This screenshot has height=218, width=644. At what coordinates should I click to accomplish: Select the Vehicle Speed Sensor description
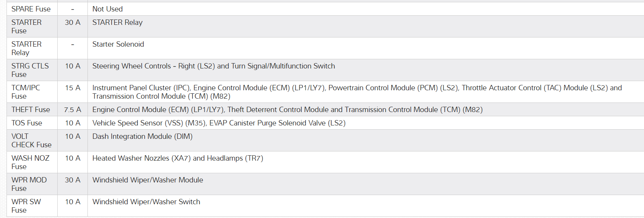(219, 123)
